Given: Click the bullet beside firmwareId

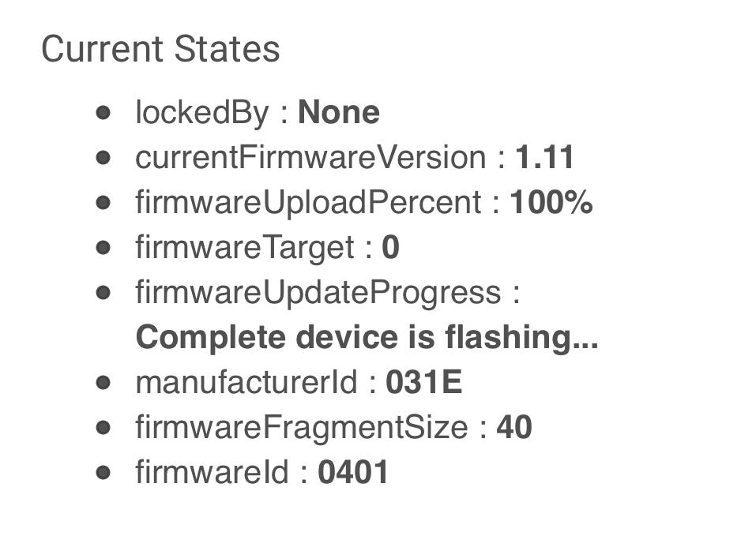Looking at the screenshot, I should (103, 472).
